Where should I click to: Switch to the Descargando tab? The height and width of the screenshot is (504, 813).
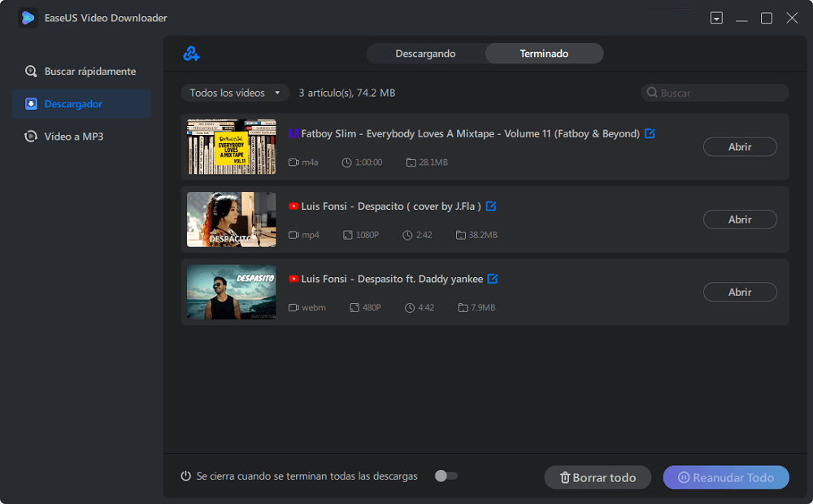pyautogui.click(x=425, y=54)
